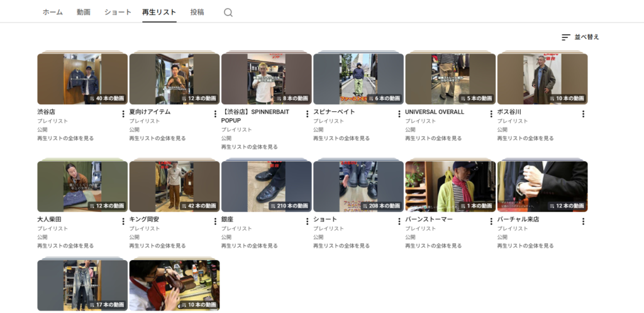Viewport: 644px width, 313px height.
Task: Open options menu for バーチャル来店 playlist
Action: pyautogui.click(x=583, y=221)
